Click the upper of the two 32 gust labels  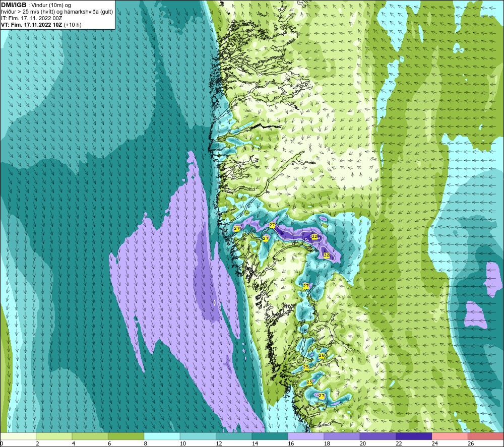coord(314,236)
